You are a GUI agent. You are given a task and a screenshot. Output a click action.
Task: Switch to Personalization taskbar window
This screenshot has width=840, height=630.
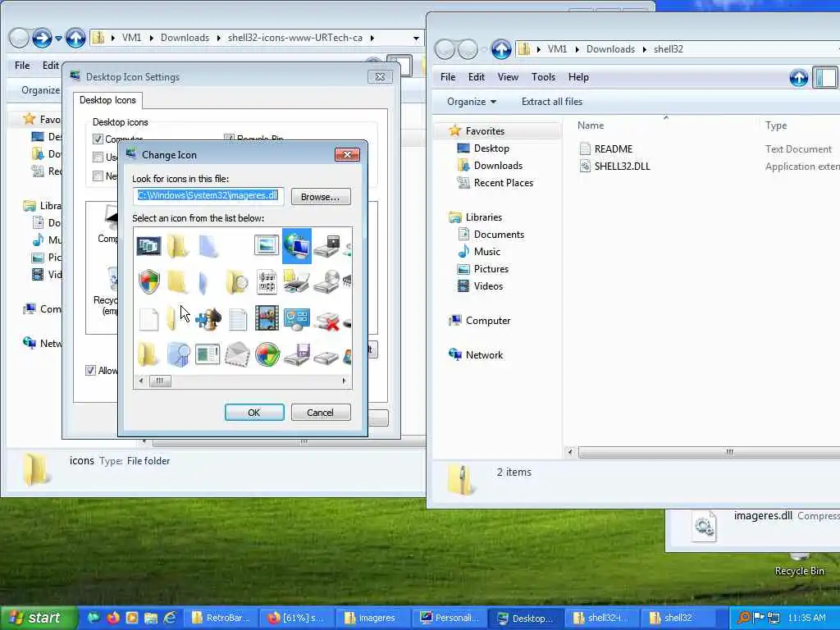[x=449, y=618]
